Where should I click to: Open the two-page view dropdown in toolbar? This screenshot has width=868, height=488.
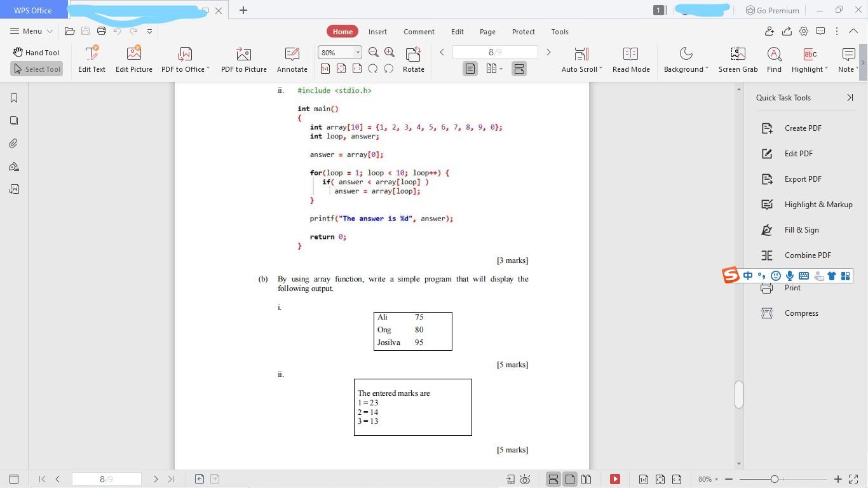pos(501,69)
